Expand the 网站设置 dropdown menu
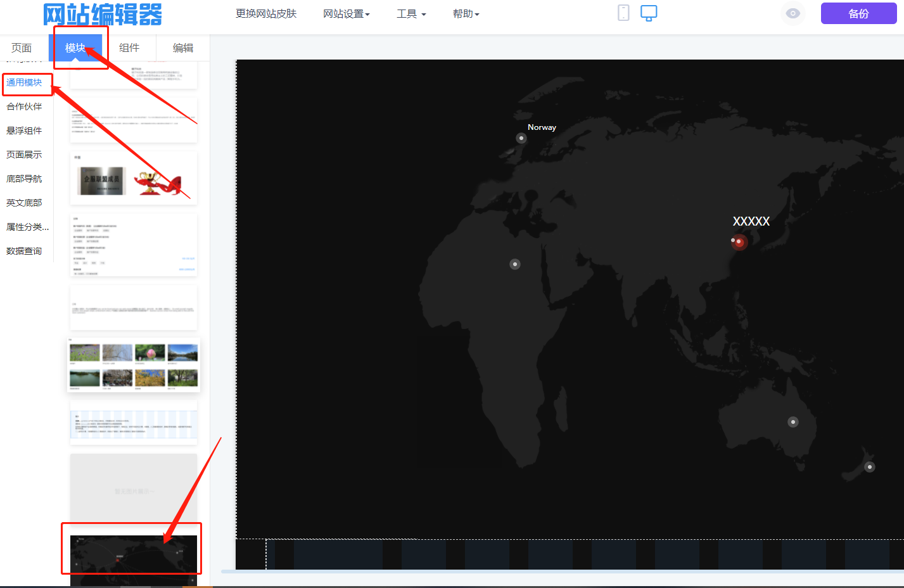Viewport: 904px width, 588px height. (346, 13)
